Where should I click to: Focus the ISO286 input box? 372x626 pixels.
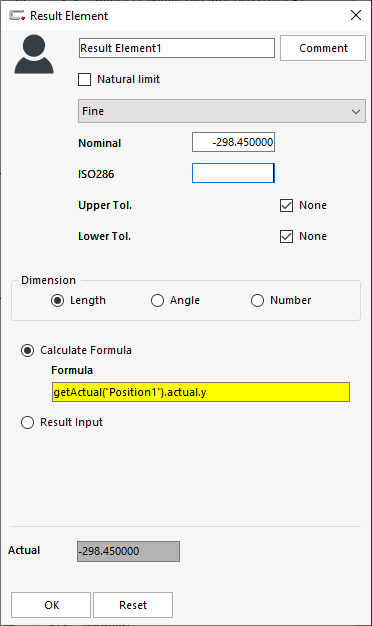pyautogui.click(x=233, y=173)
